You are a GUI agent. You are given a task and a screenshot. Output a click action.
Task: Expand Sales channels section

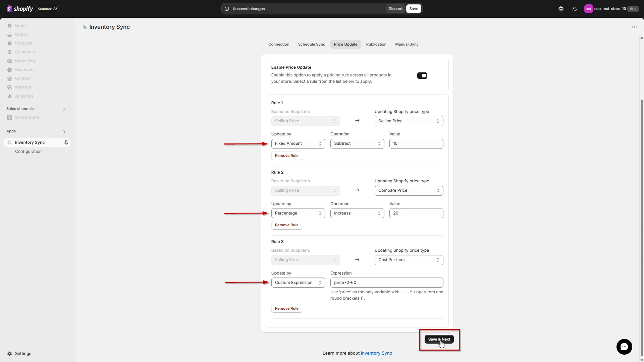tap(64, 109)
